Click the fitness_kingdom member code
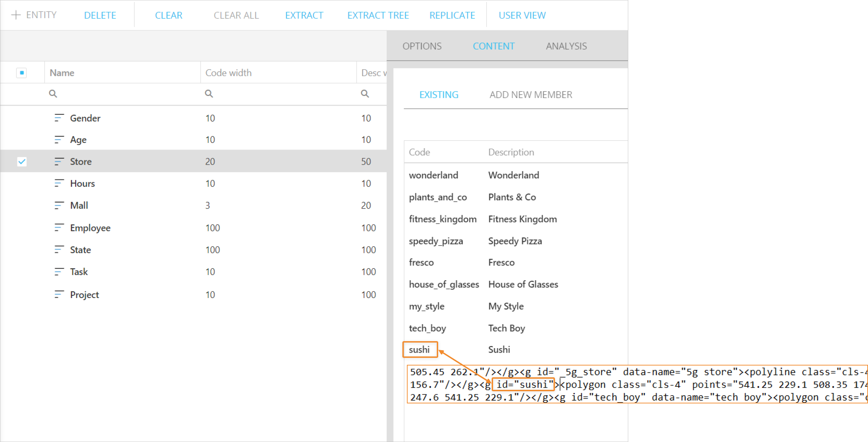The height and width of the screenshot is (442, 868). pos(443,219)
